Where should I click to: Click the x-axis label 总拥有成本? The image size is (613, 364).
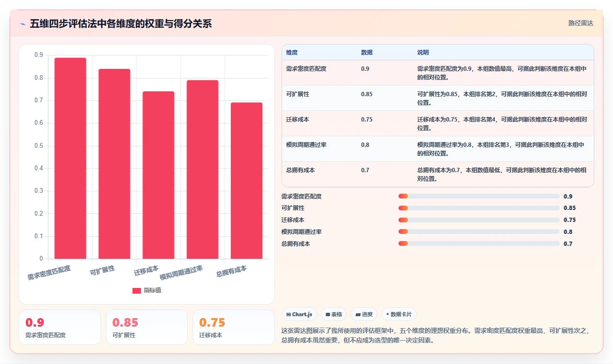pyautogui.click(x=232, y=271)
